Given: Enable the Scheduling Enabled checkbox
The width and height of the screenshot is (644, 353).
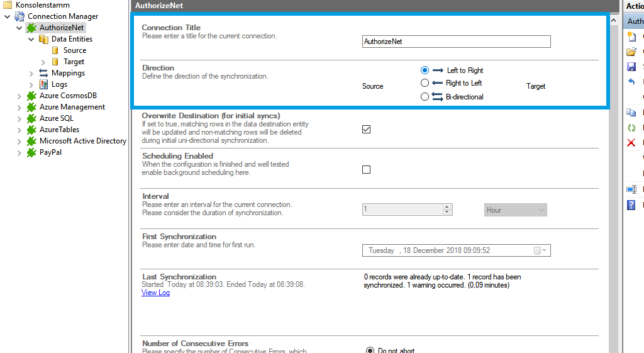Looking at the screenshot, I should click(367, 170).
